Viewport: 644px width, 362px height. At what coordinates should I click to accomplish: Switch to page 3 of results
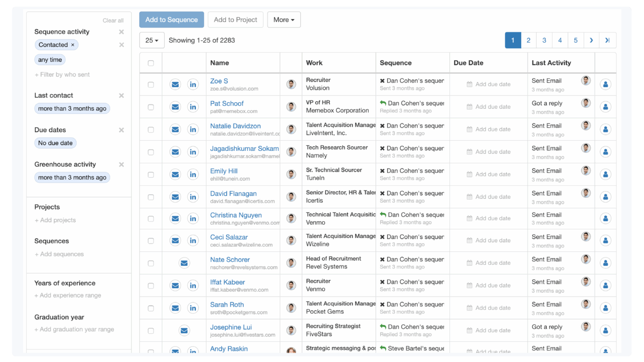pyautogui.click(x=544, y=40)
